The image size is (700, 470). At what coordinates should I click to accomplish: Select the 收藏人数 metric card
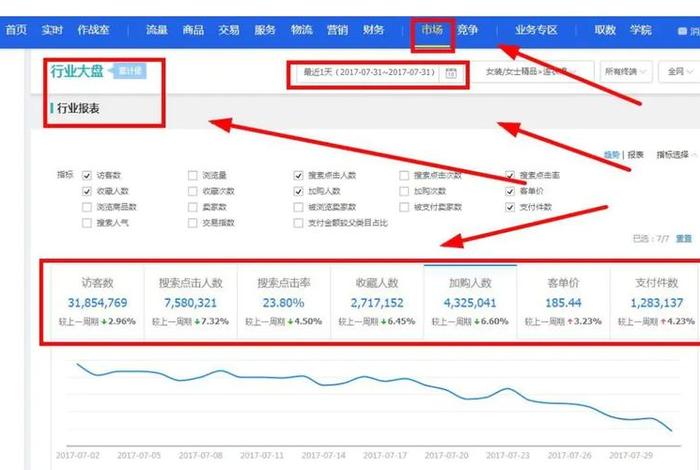coord(377,302)
